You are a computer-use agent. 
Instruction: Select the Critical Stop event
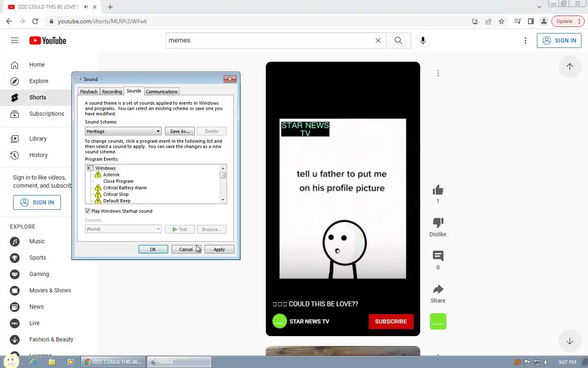[x=116, y=194]
